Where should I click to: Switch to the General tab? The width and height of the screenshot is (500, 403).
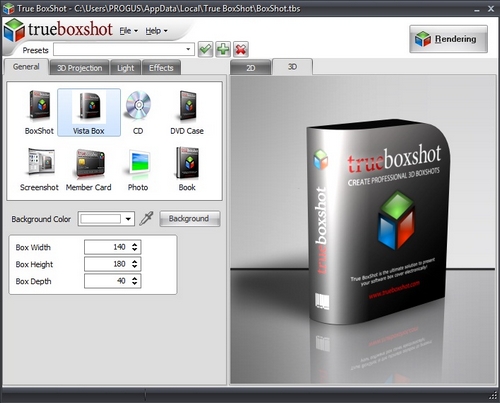click(x=26, y=67)
